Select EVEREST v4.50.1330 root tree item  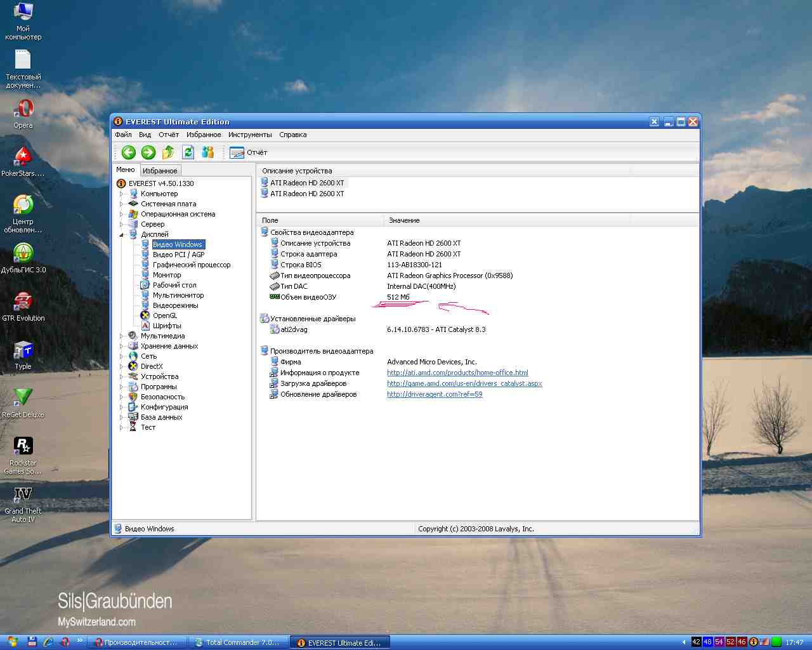tap(161, 183)
